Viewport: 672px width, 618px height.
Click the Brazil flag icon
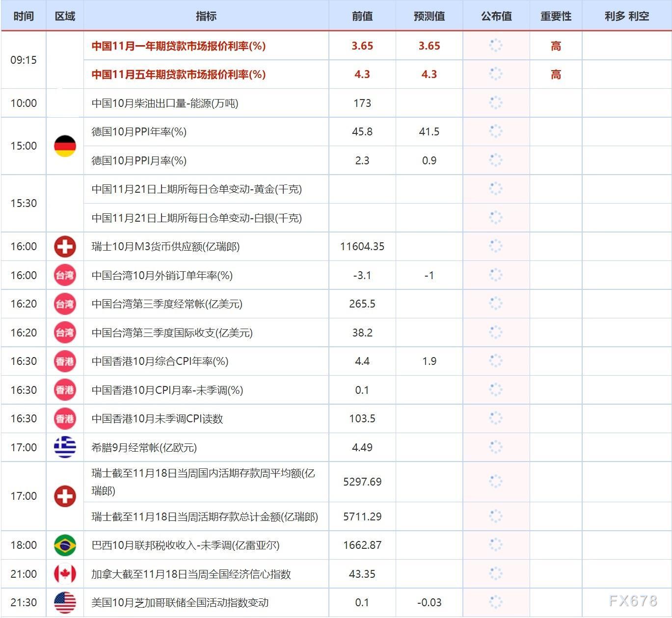[65, 545]
